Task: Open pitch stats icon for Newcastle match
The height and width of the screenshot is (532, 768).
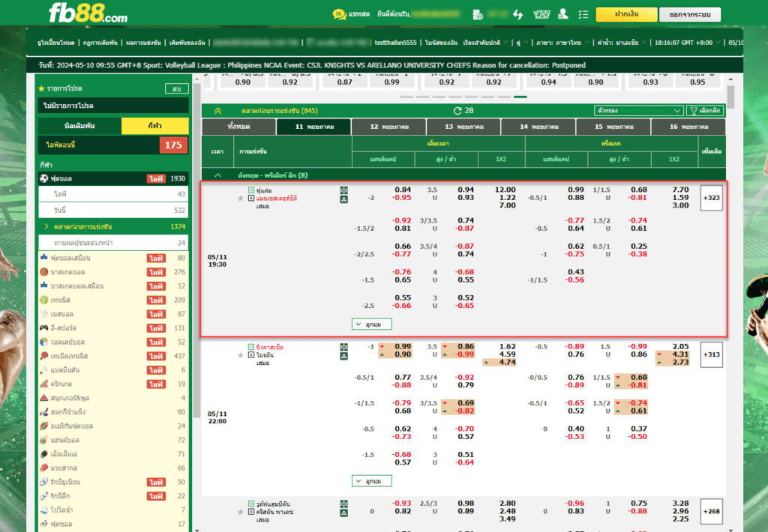Action: [343, 347]
